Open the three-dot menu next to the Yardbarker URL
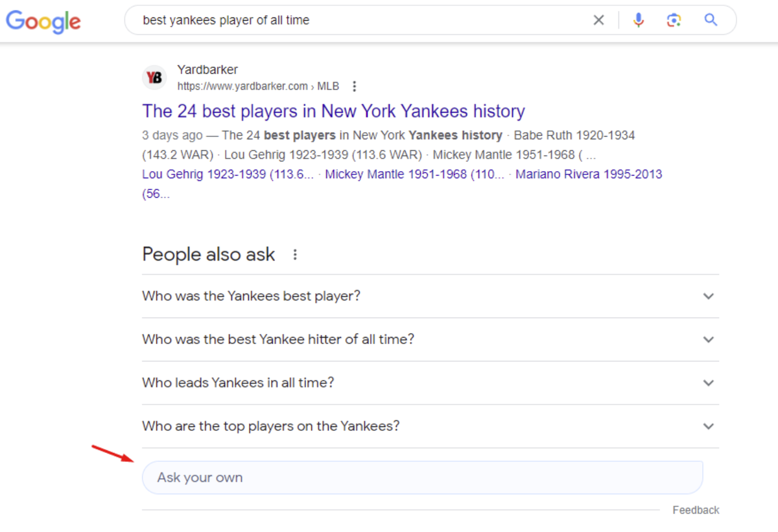The height and width of the screenshot is (532, 778). click(x=354, y=86)
